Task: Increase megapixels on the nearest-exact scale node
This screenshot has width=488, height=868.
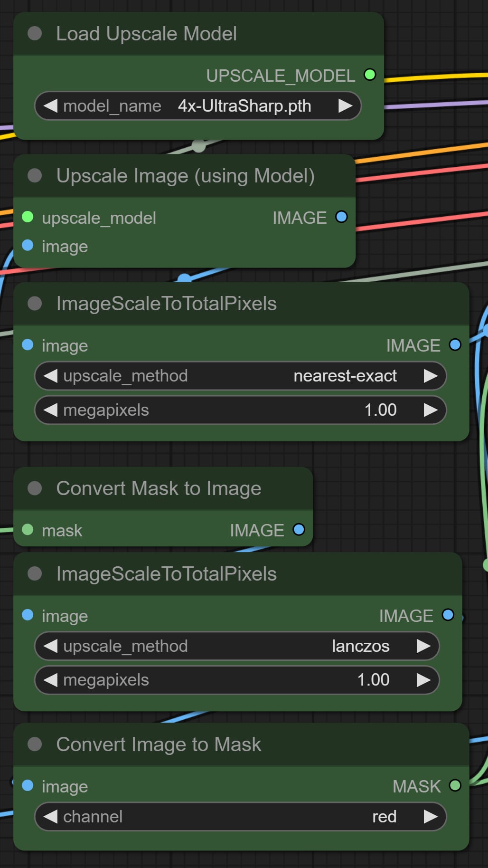Action: click(x=431, y=410)
